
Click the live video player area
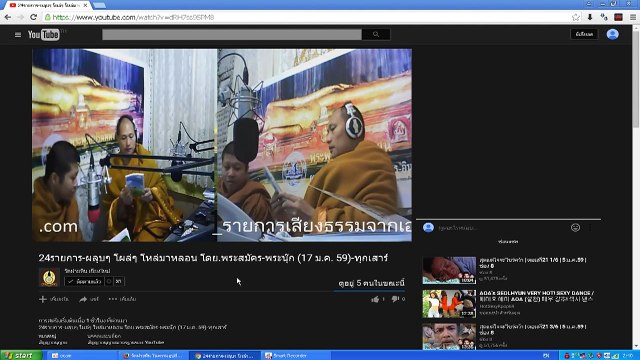click(222, 145)
